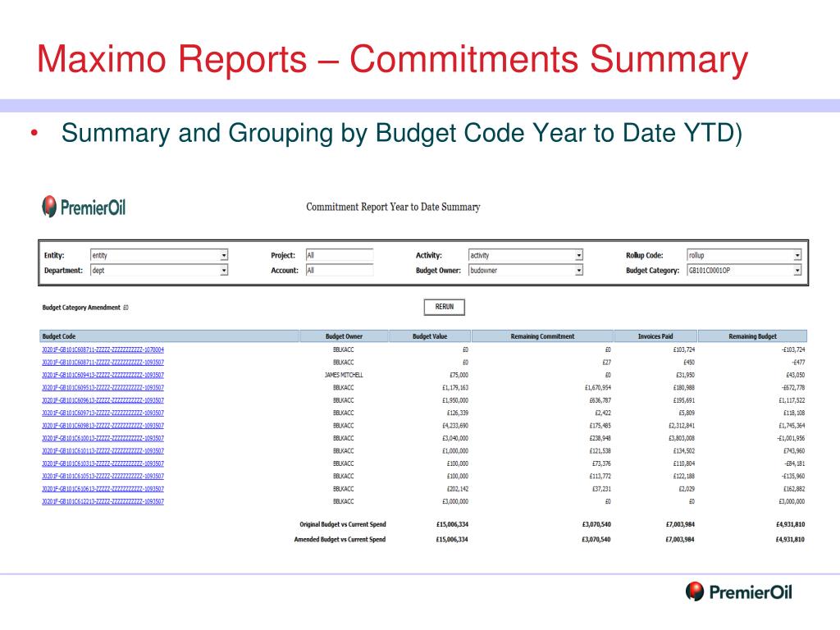The image size is (840, 630).
Task: Click the Account input field
Action: [340, 271]
